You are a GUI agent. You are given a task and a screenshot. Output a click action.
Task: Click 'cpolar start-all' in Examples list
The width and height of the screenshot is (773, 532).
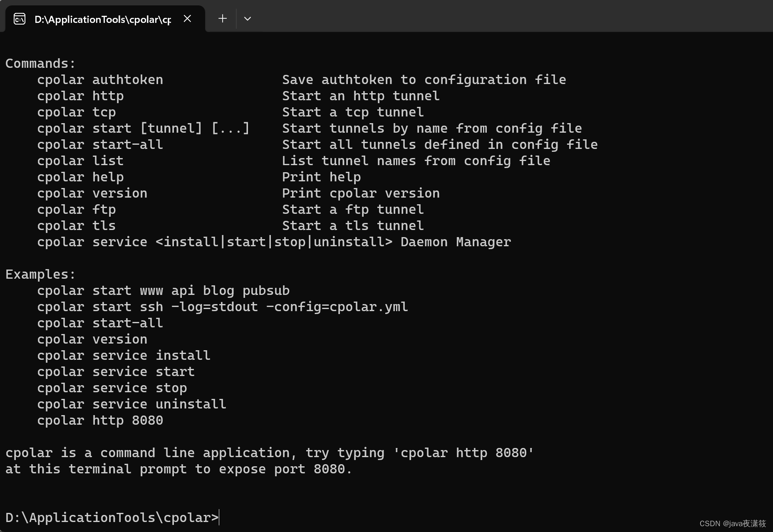100,323
